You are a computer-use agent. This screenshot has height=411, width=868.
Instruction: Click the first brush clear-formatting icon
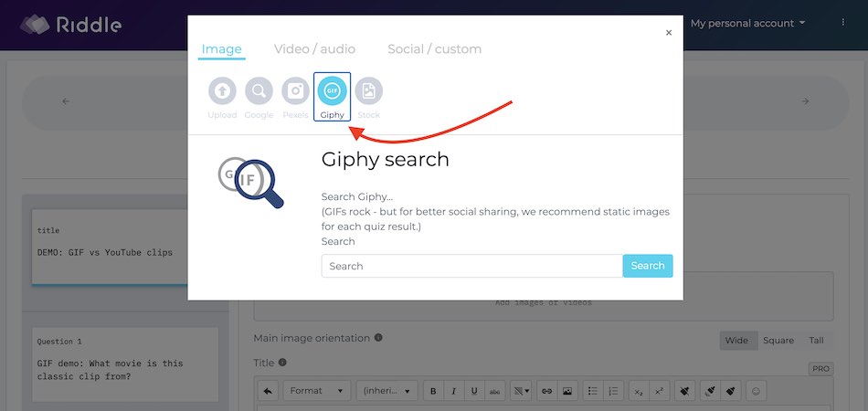(684, 391)
